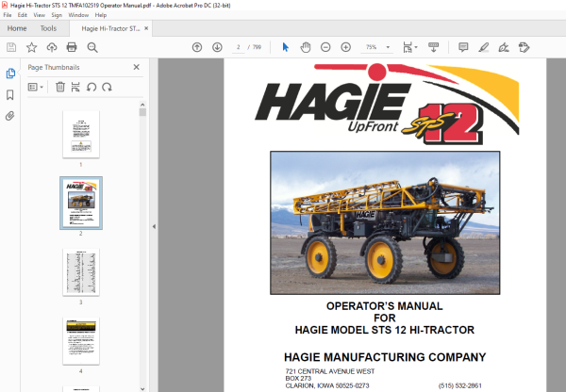This screenshot has width=566, height=392.
Task: Open the Help menu
Action: coord(100,15)
